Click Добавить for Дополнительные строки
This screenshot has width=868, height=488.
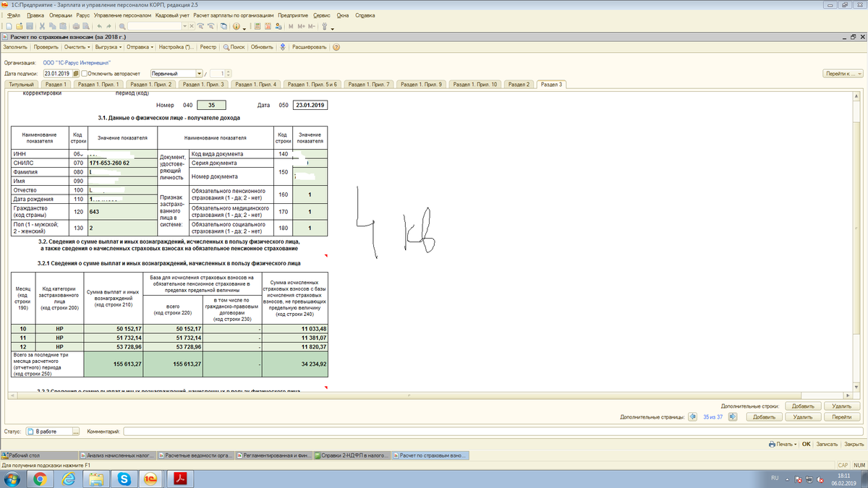click(803, 406)
